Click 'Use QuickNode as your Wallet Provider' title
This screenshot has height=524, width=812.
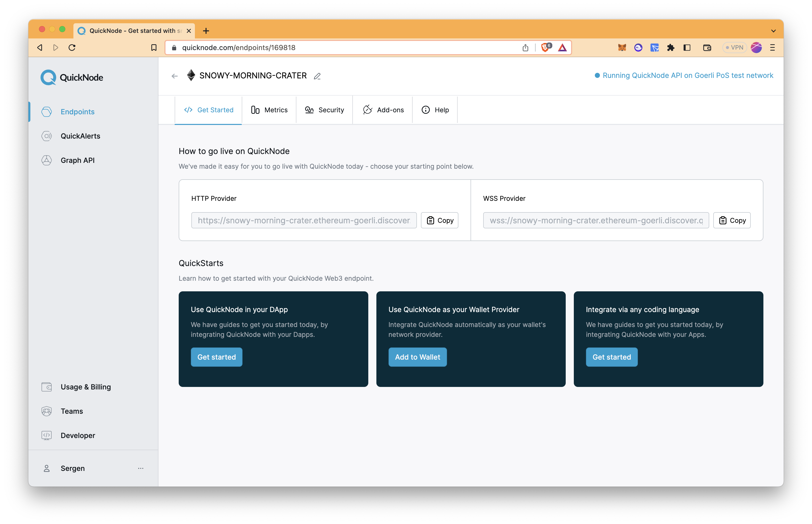tap(454, 309)
